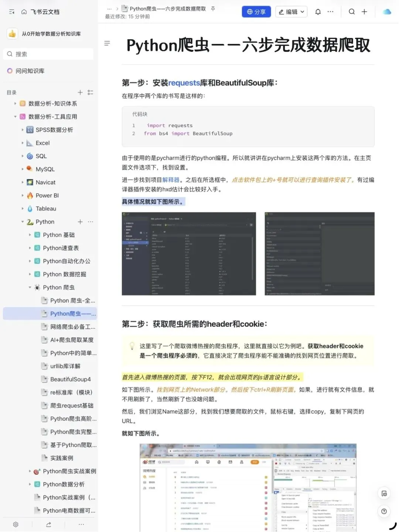
Task: Open the Python实战案例（... page
Action: [69, 498]
